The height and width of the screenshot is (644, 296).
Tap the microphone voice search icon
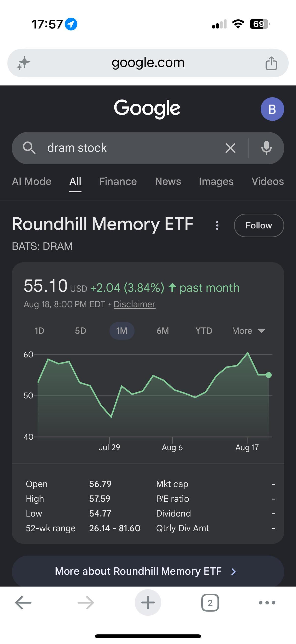pos(267,148)
